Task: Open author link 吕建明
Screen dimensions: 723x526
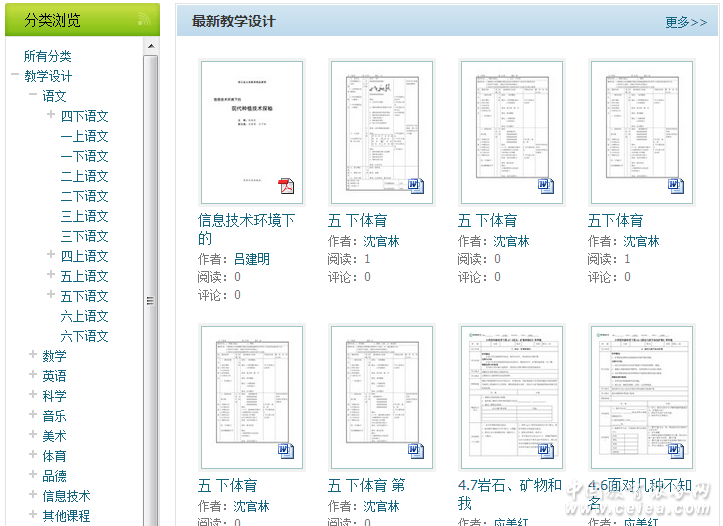Action: tap(251, 259)
